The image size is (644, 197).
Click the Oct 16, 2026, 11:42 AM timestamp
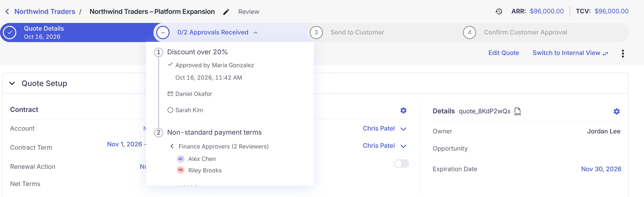click(208, 77)
